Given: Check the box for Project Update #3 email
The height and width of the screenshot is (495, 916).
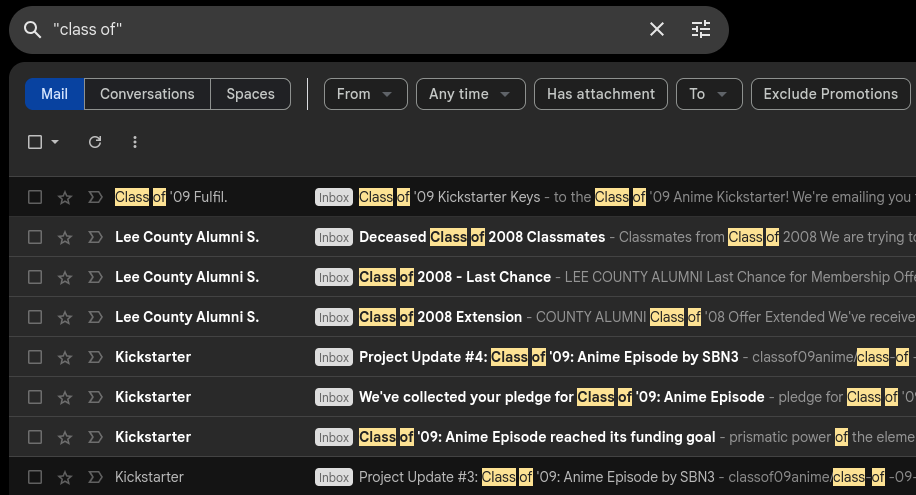Looking at the screenshot, I should 35,477.
